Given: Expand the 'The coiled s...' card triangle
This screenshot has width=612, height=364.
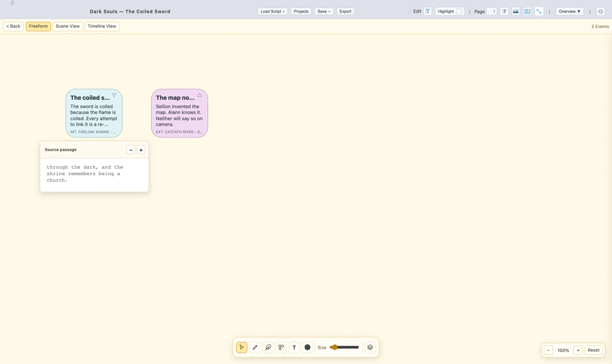Looking at the screenshot, I should pyautogui.click(x=114, y=95).
